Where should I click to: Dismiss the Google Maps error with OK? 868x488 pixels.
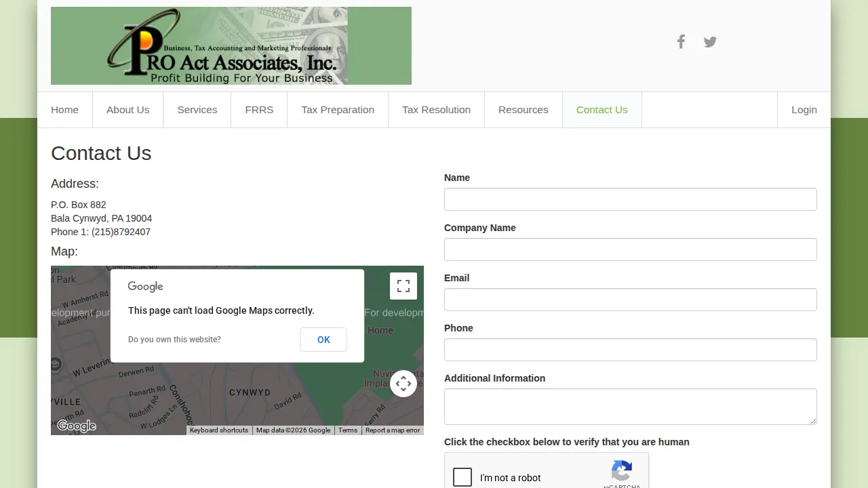coord(323,340)
